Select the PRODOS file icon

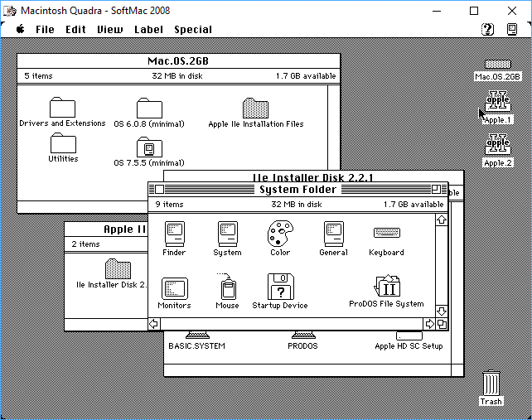click(x=303, y=336)
